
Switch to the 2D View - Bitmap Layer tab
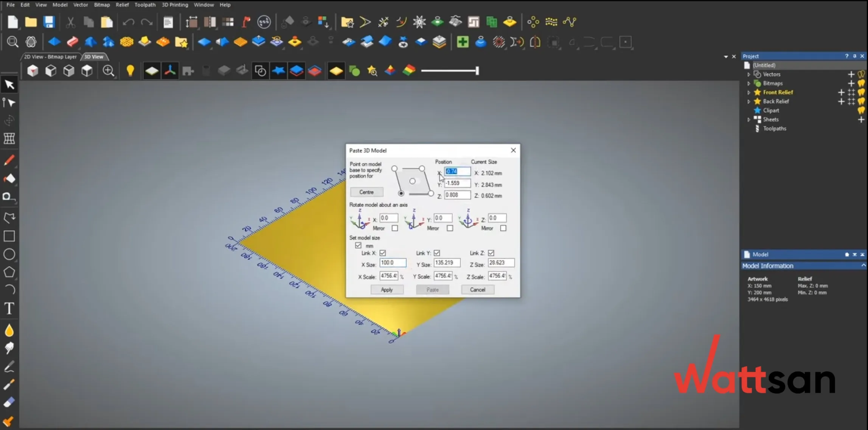click(50, 57)
